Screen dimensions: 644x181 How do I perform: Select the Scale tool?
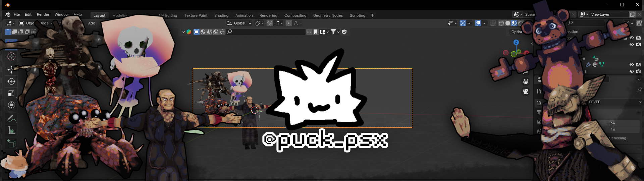(11, 93)
